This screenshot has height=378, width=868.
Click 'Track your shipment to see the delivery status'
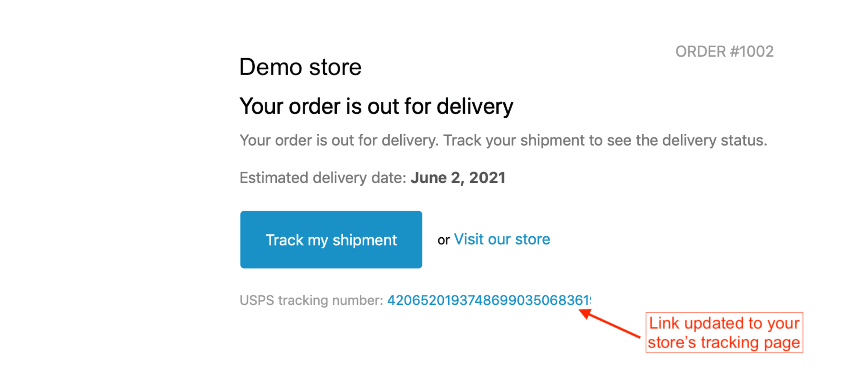point(605,140)
